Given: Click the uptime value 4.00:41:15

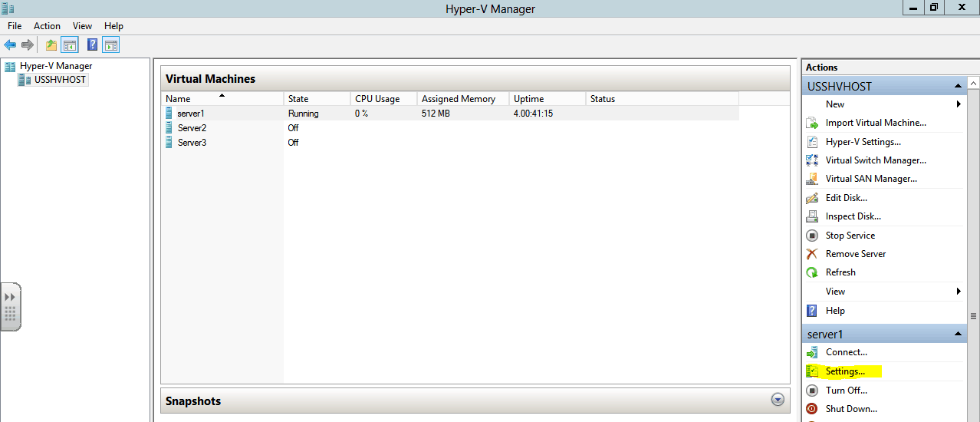Looking at the screenshot, I should coord(533,114).
